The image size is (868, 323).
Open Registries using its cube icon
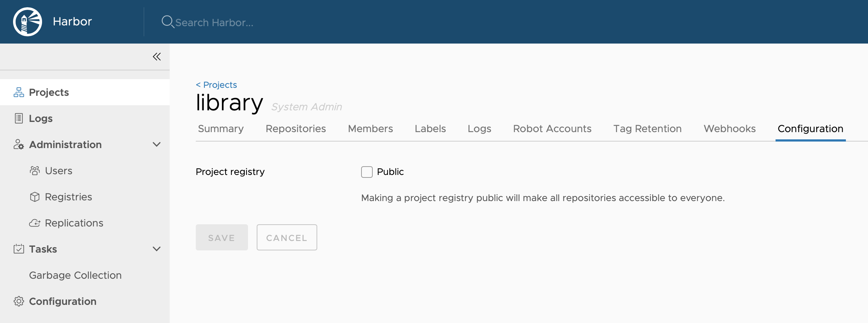pos(35,197)
